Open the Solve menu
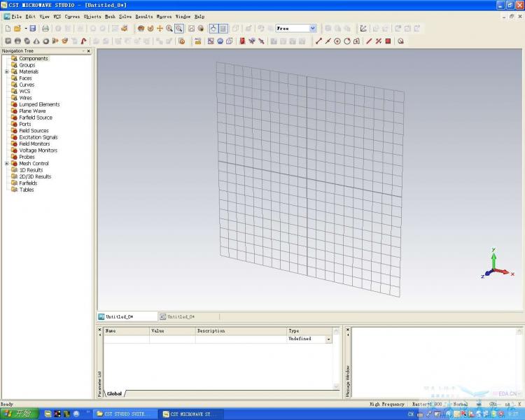 point(125,16)
